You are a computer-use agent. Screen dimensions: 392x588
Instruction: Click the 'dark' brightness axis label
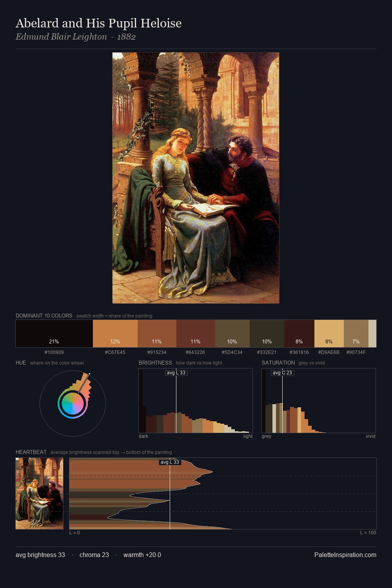pos(143,436)
